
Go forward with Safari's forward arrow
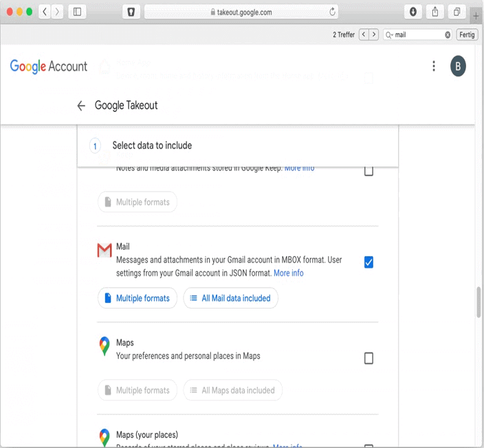57,12
